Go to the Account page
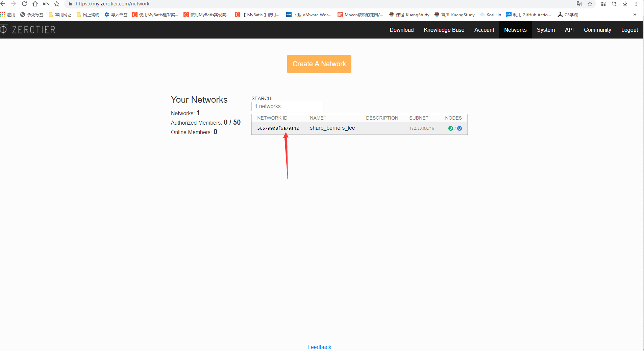 pos(484,30)
